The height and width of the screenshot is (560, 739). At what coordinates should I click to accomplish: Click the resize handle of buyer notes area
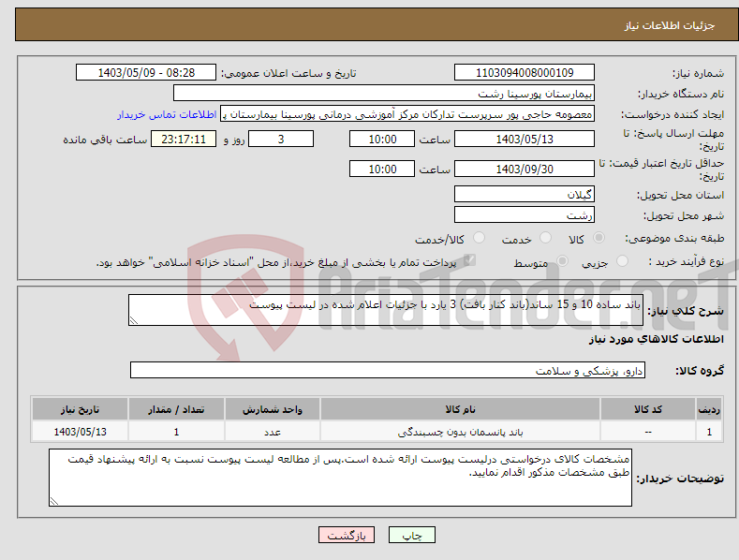click(54, 501)
